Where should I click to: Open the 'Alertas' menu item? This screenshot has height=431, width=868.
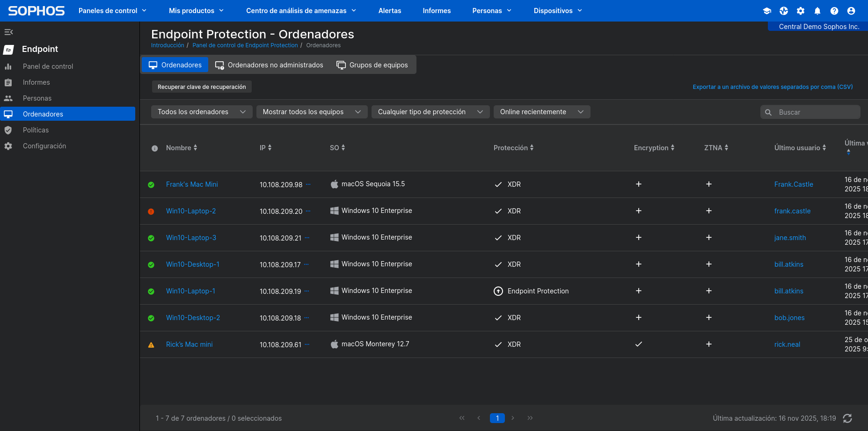(390, 11)
